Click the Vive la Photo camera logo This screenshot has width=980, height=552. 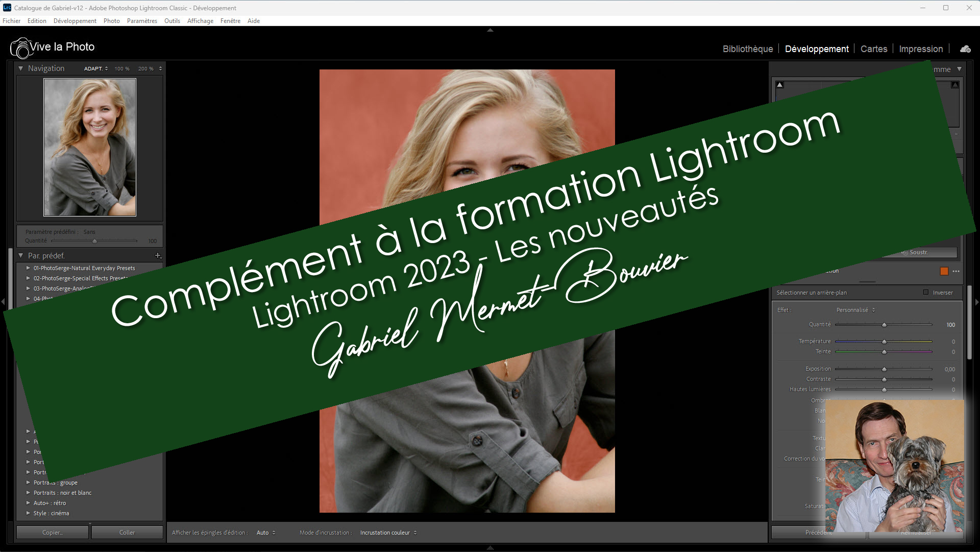[x=21, y=48]
